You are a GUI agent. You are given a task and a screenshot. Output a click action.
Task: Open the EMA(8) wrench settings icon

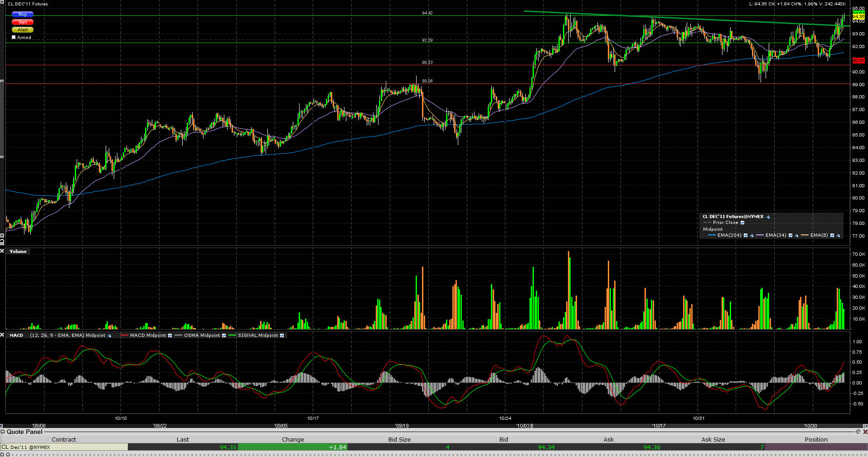[838, 235]
